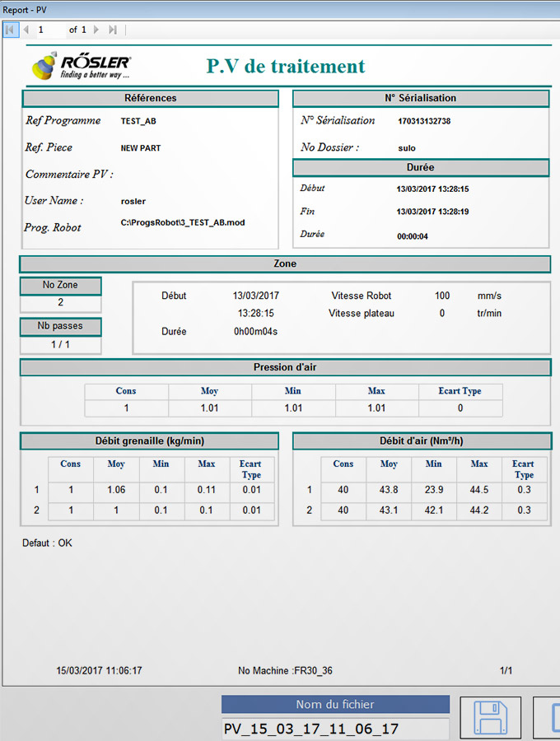This screenshot has width=560, height=741.
Task: Click the Pression d'air section header
Action: 285,367
